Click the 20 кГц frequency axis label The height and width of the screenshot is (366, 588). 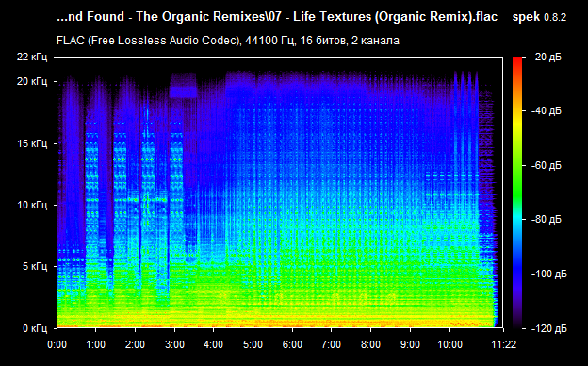pos(32,81)
